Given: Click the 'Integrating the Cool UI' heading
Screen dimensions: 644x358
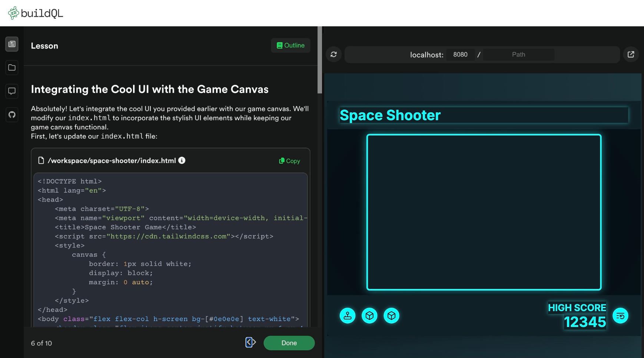Looking at the screenshot, I should coord(150,89).
